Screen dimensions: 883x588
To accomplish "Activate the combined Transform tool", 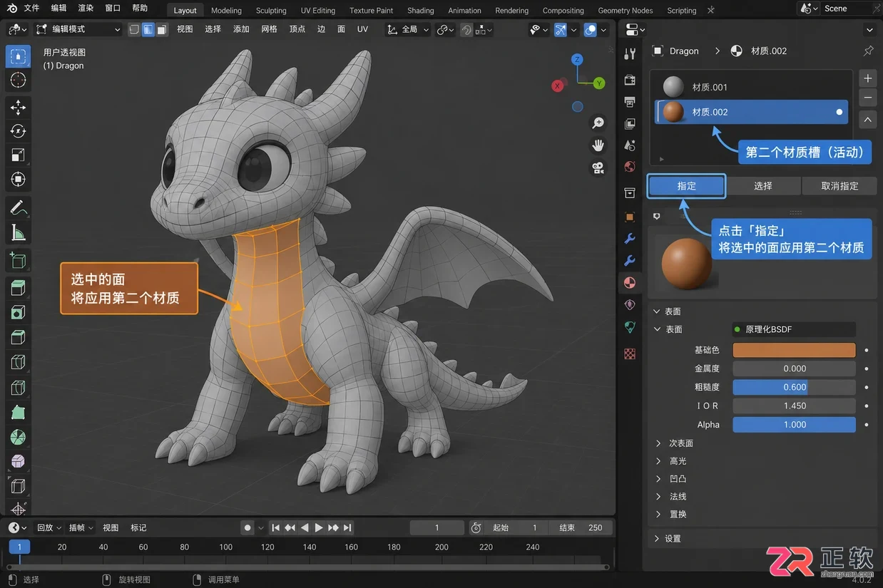I will (18, 179).
